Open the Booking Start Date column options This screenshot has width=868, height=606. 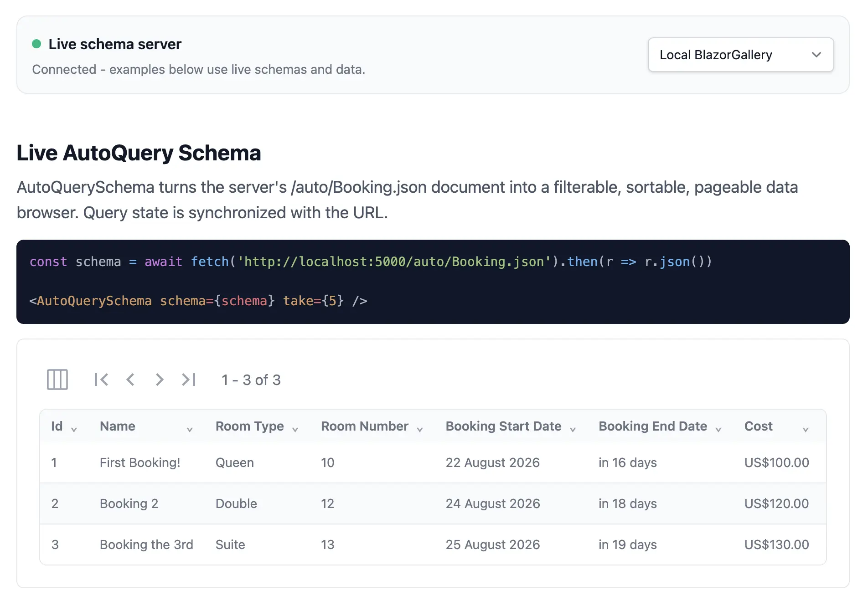click(573, 429)
